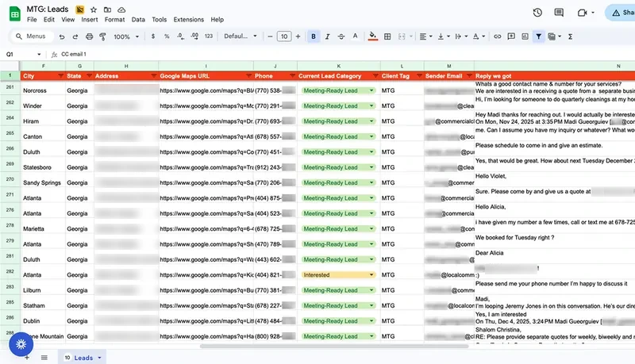Open lead category dropdown for Norcross row

pyautogui.click(x=371, y=90)
